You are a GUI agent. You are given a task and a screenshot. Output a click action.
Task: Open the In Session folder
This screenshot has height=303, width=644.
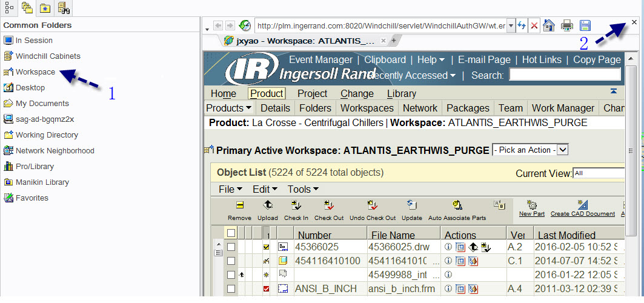click(x=28, y=40)
